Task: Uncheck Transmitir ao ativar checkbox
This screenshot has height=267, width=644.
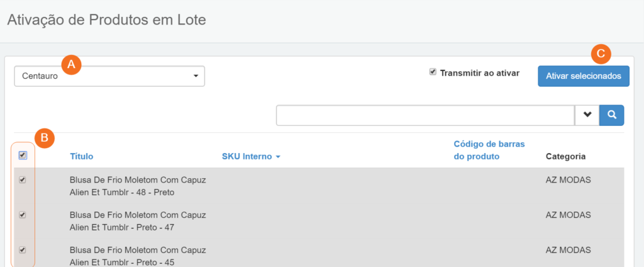Action: [x=433, y=72]
